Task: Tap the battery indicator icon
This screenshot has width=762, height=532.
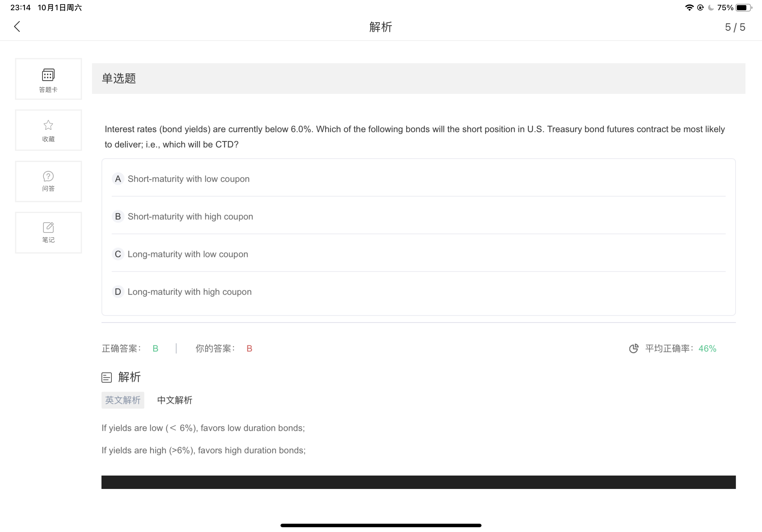Action: click(743, 8)
